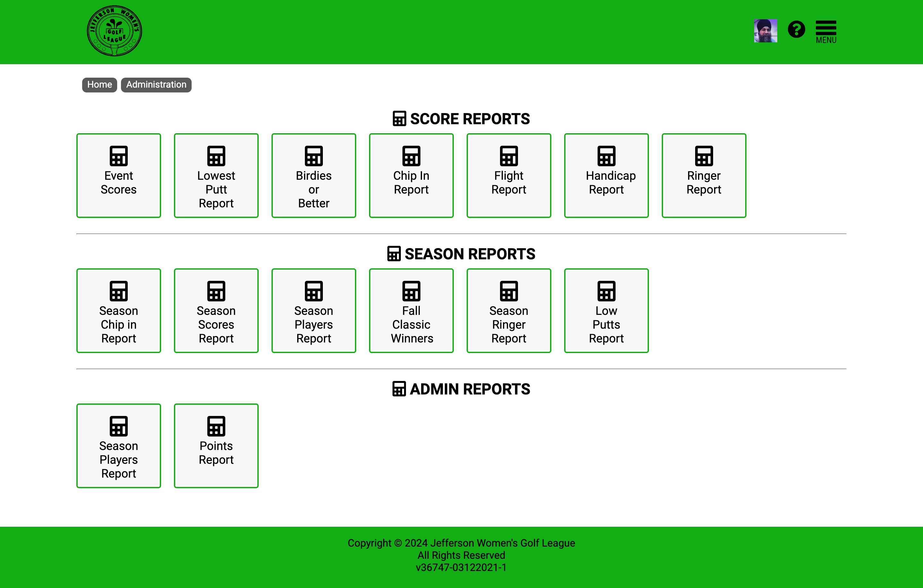Image resolution: width=923 pixels, height=588 pixels.
Task: Click the Season Ringer Report calculator icon
Action: click(x=509, y=291)
